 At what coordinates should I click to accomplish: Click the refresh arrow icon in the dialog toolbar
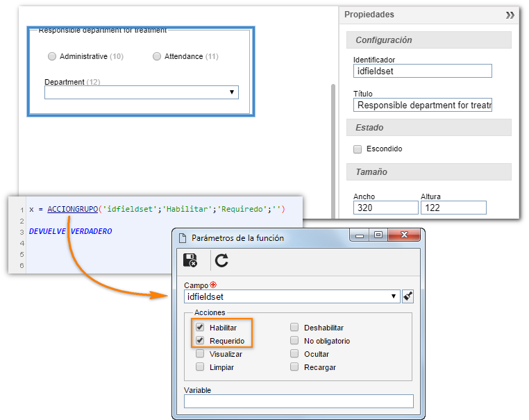click(221, 260)
